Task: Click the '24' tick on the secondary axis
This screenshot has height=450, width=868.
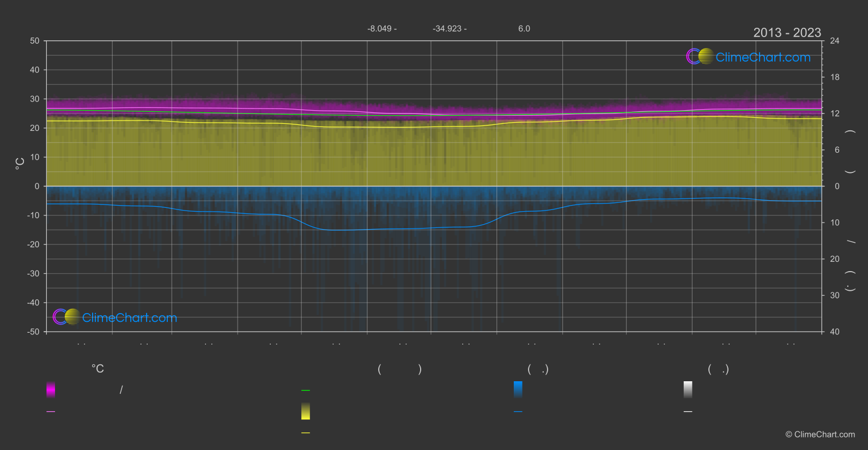Action: [x=835, y=41]
